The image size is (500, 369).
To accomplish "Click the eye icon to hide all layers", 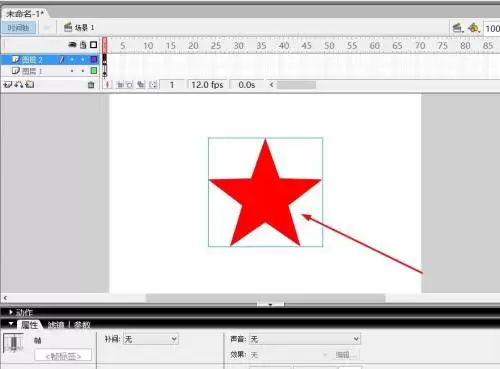I will tap(72, 45).
